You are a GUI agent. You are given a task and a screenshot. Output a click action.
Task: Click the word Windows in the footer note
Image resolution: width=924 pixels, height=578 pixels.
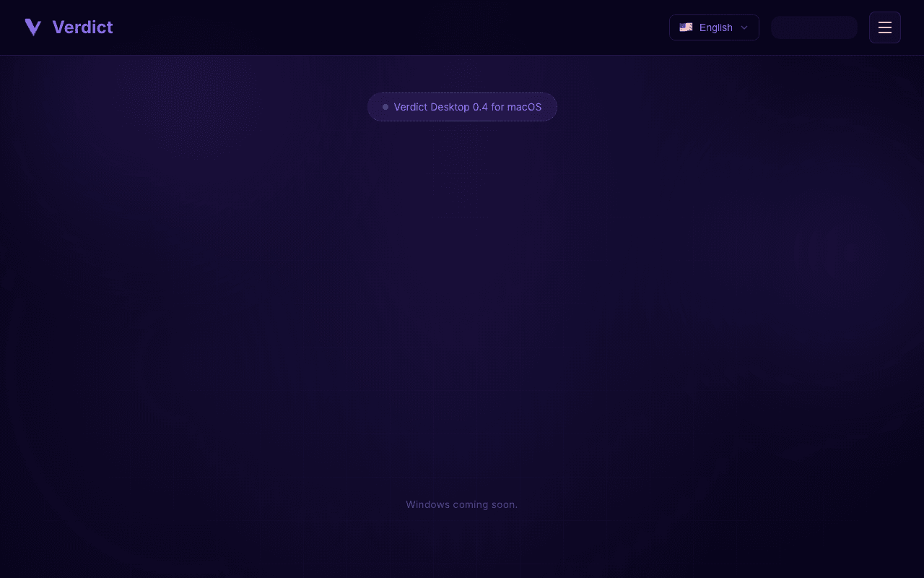tap(428, 504)
